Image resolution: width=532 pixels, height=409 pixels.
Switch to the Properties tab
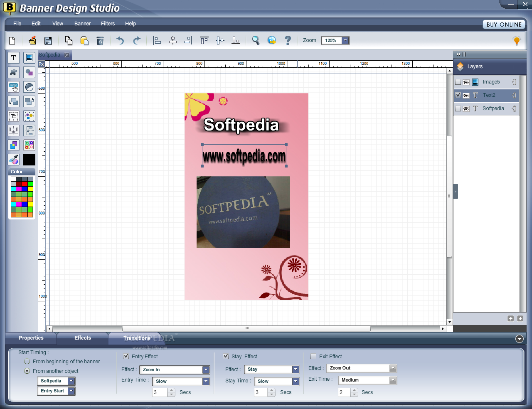[31, 338]
